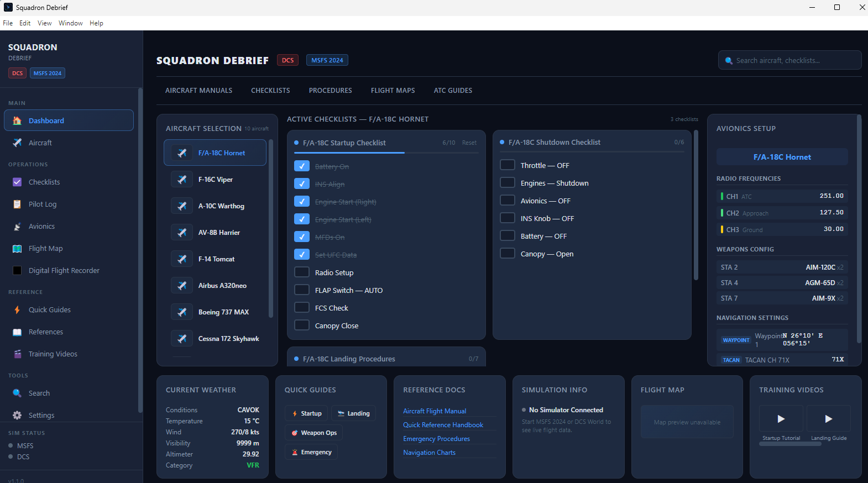The height and width of the screenshot is (483, 868).
Task: Reset the F/A-18C Startup Checklist
Action: coord(469,143)
